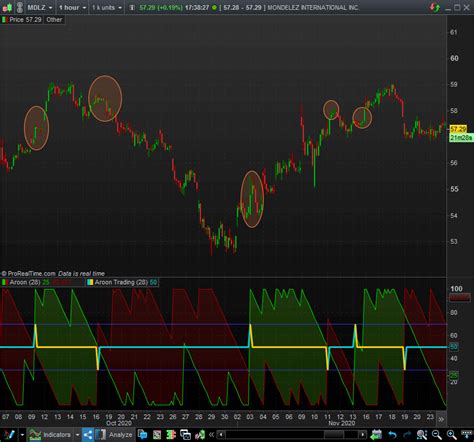
Task: Click the zoom out magnifier
Action: (x=436, y=435)
